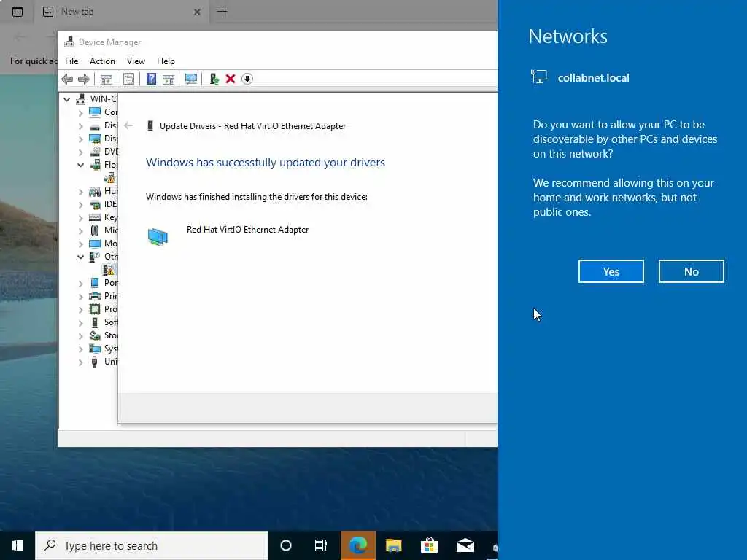Click in the Type here to search box

[152, 545]
